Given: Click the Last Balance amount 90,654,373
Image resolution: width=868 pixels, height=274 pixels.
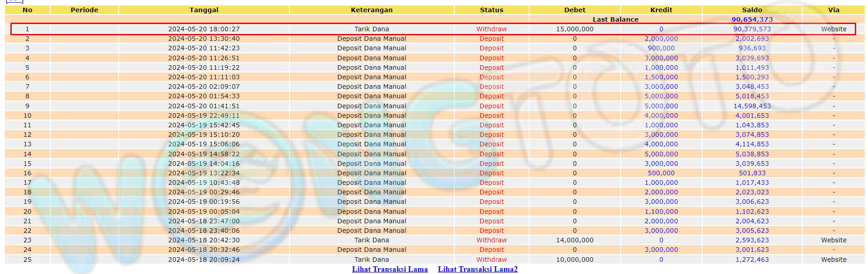Looking at the screenshot, I should [752, 19].
